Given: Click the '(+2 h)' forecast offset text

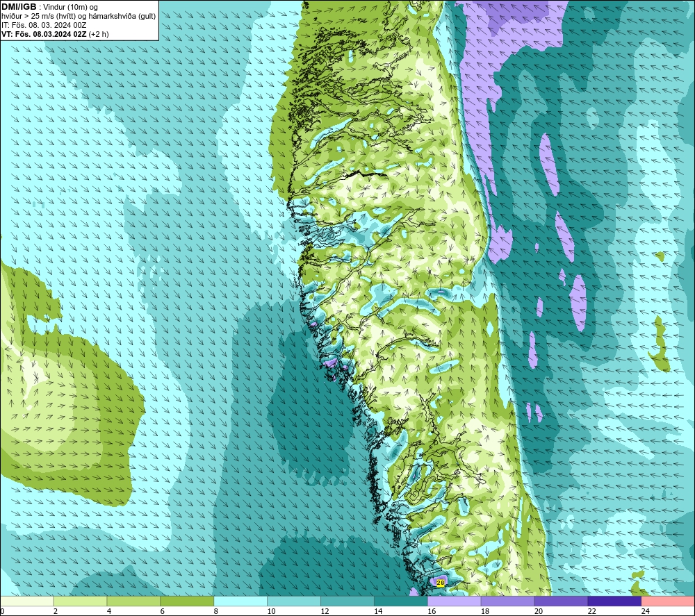Looking at the screenshot, I should (x=99, y=34).
